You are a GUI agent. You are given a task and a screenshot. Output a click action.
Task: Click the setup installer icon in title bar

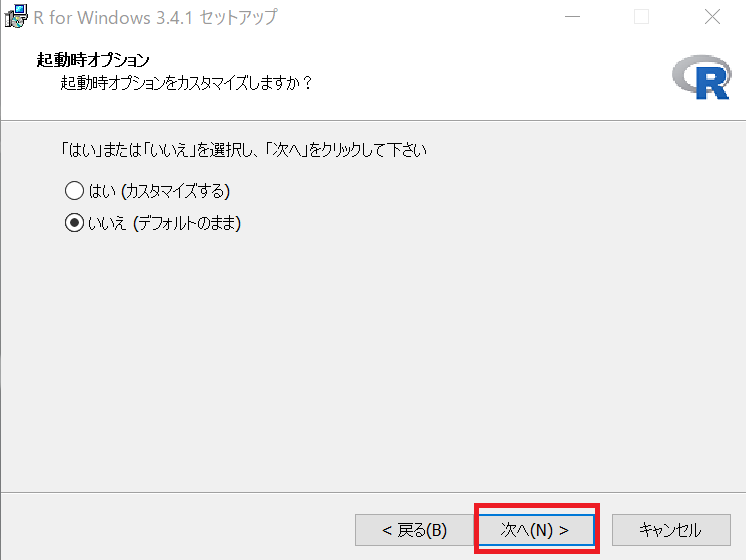pyautogui.click(x=16, y=17)
